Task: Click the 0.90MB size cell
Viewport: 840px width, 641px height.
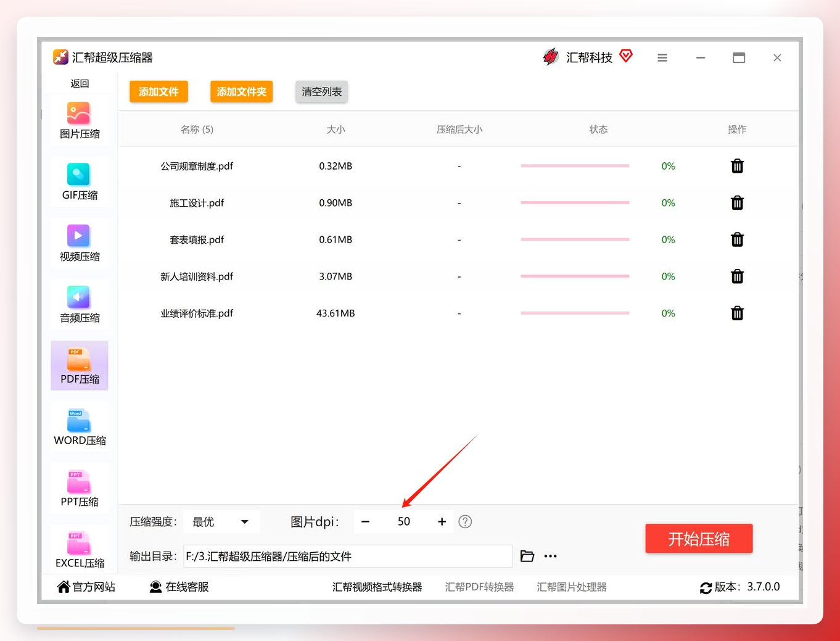Action: pyautogui.click(x=336, y=203)
